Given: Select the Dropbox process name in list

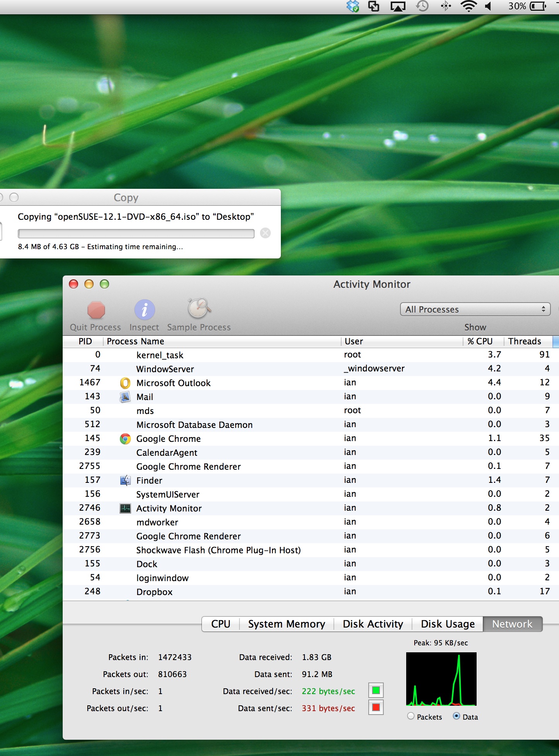Looking at the screenshot, I should tap(154, 592).
